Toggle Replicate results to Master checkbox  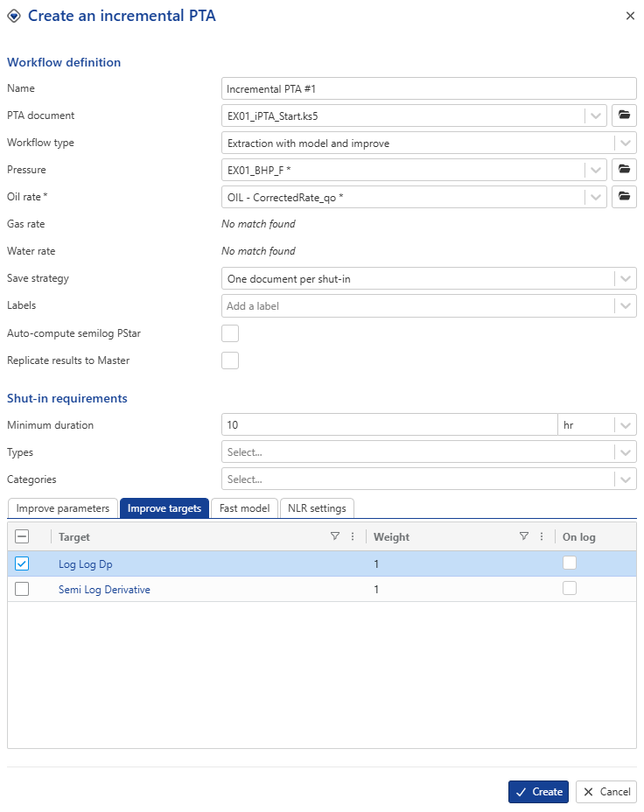[230, 360]
